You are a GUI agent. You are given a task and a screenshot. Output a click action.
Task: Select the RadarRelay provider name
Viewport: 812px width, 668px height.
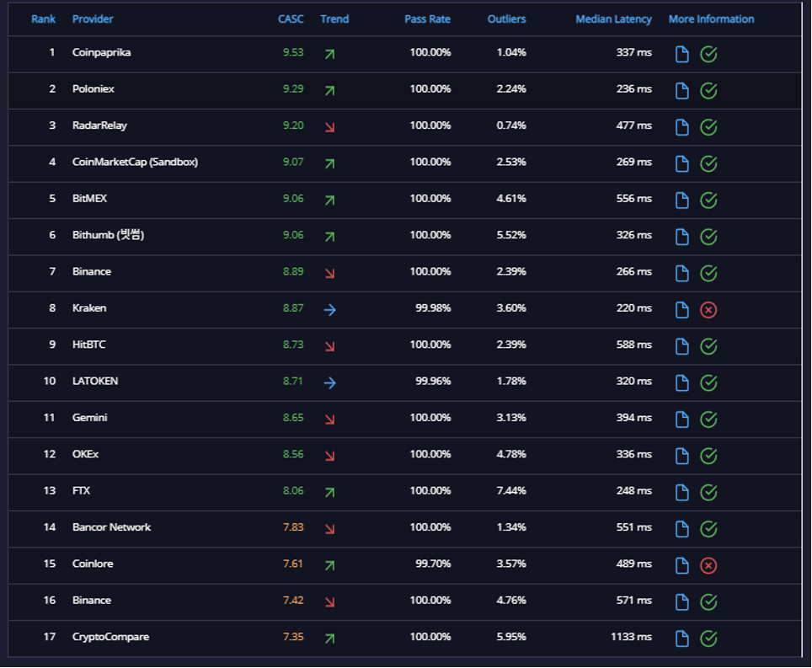(x=99, y=126)
